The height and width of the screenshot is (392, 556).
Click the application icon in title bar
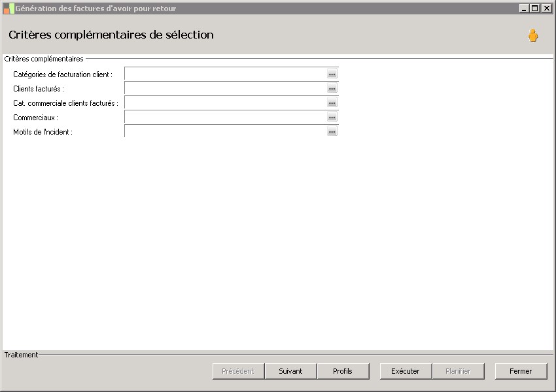[9, 8]
